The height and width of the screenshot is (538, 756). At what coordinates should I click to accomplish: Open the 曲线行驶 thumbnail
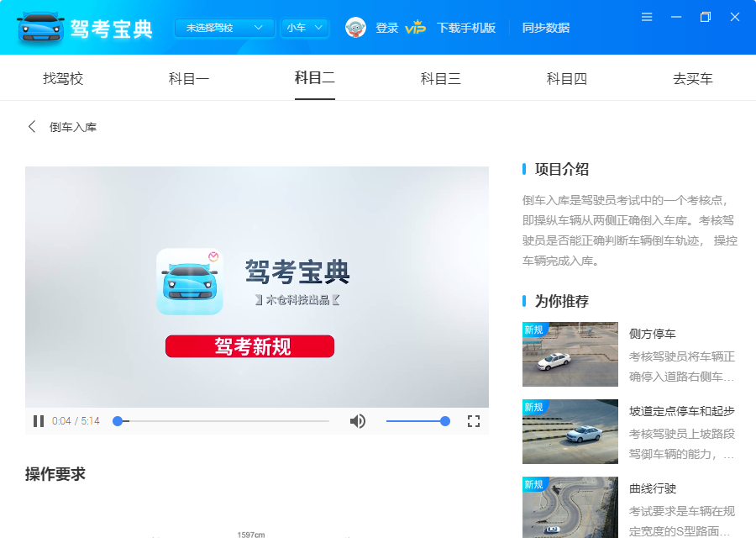click(x=570, y=507)
